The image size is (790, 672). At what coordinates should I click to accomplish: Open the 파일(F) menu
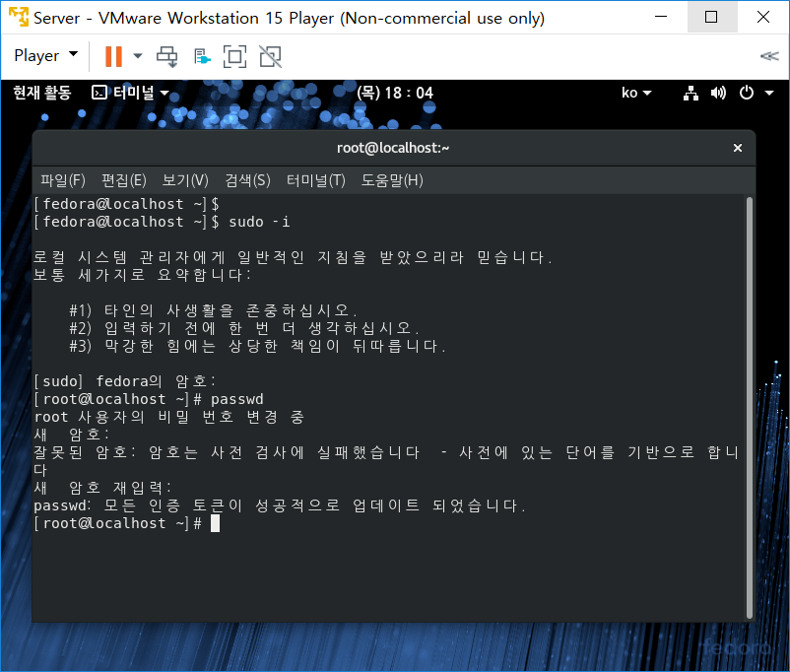point(63,180)
